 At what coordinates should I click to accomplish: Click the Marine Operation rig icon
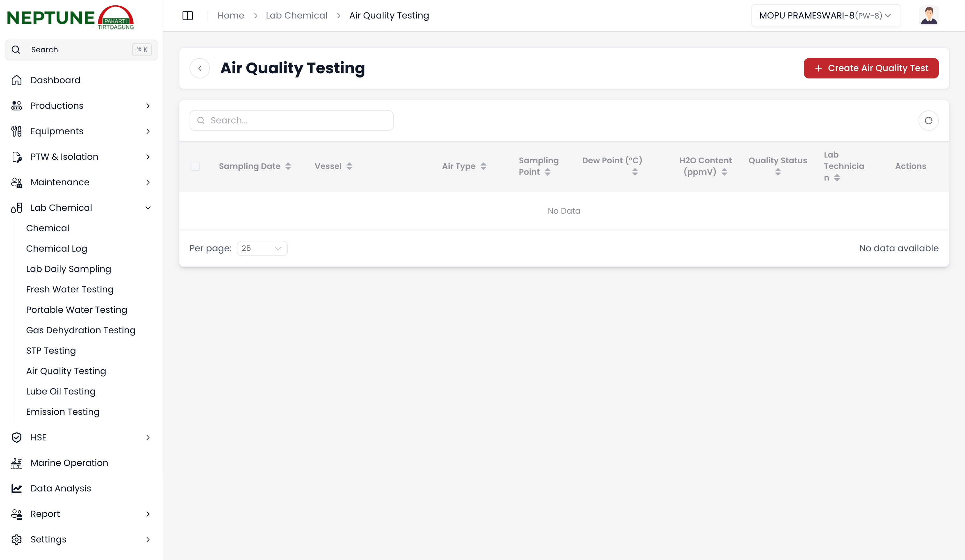coord(17,463)
